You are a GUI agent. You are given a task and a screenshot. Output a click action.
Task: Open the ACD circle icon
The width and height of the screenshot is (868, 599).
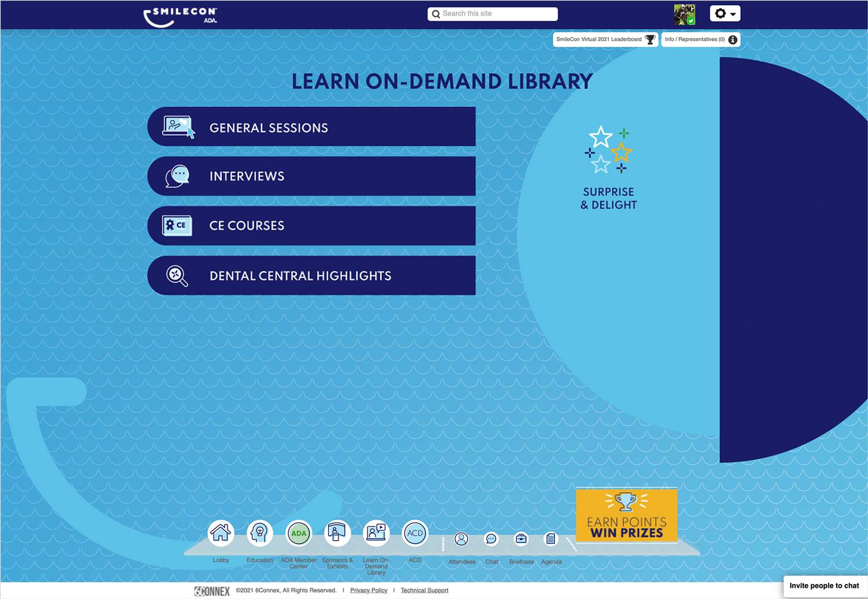(415, 533)
